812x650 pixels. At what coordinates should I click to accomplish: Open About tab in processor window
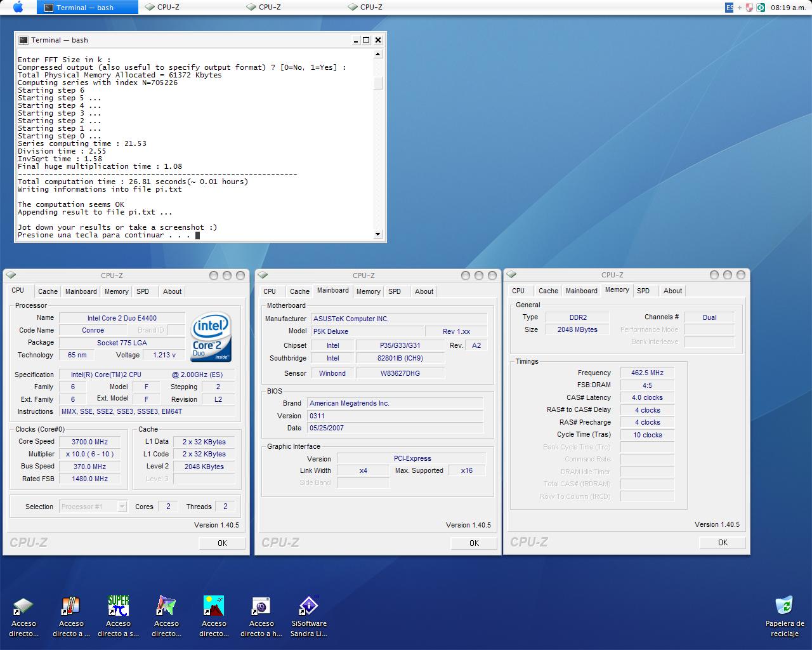(172, 291)
